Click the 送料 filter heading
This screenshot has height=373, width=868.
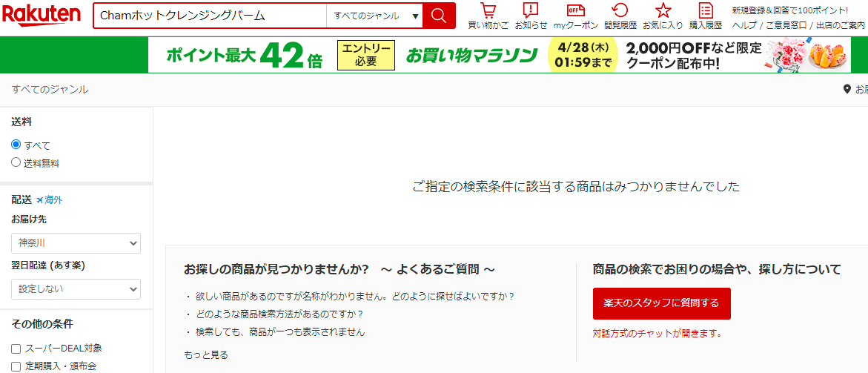pyautogui.click(x=21, y=122)
